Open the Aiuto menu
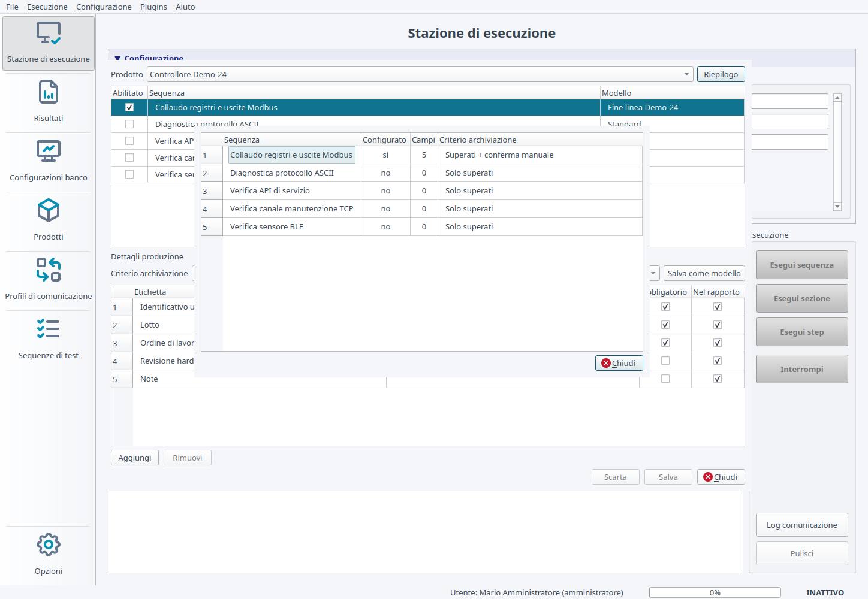868x599 pixels. (x=185, y=7)
